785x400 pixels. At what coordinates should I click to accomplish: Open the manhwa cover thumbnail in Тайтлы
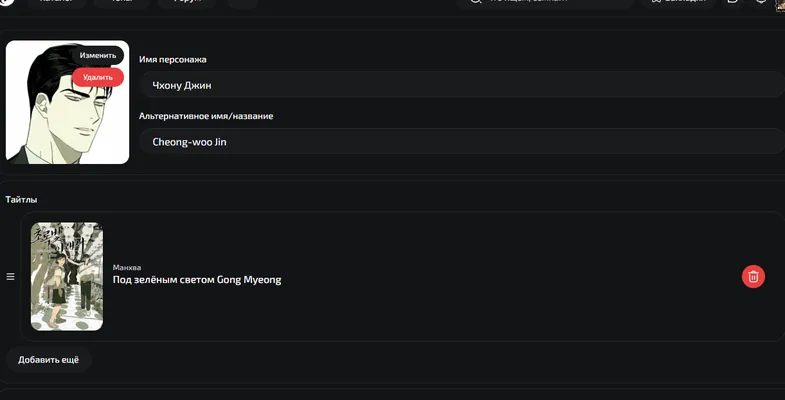tap(67, 276)
